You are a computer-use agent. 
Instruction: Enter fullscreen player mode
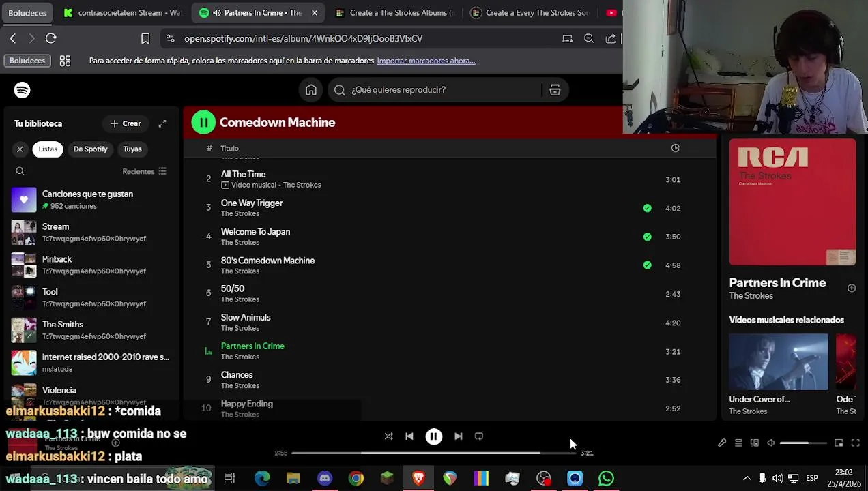point(855,443)
